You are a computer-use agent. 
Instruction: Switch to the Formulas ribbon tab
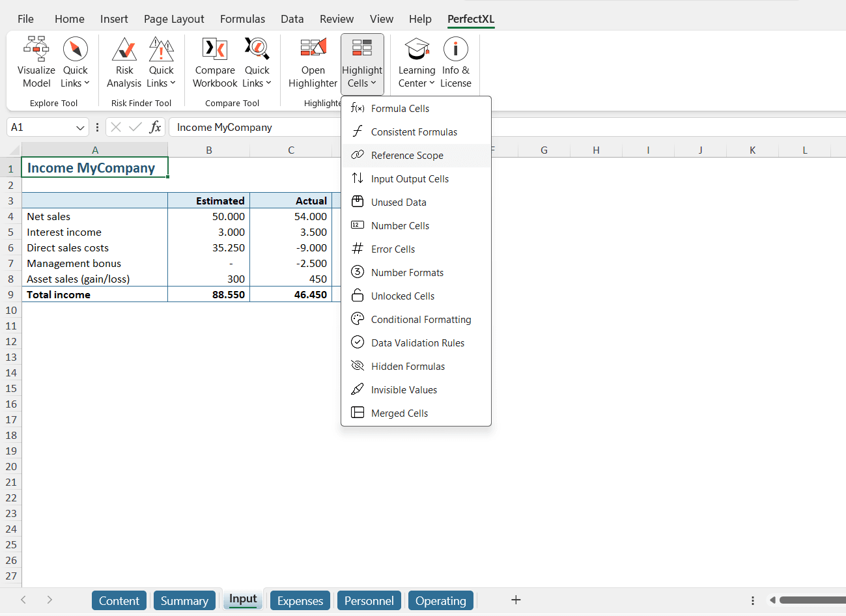coord(242,19)
